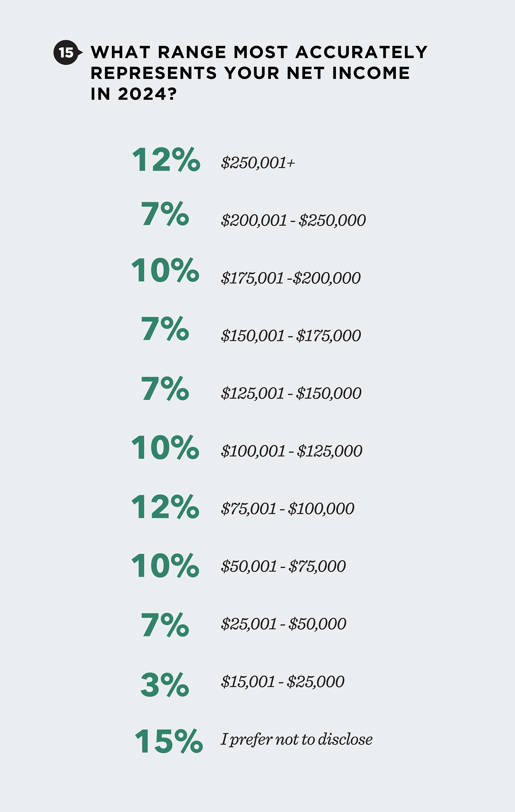The image size is (515, 812).
Task: Select the "$75,001 - $100,000" income range
Action: [287, 509]
